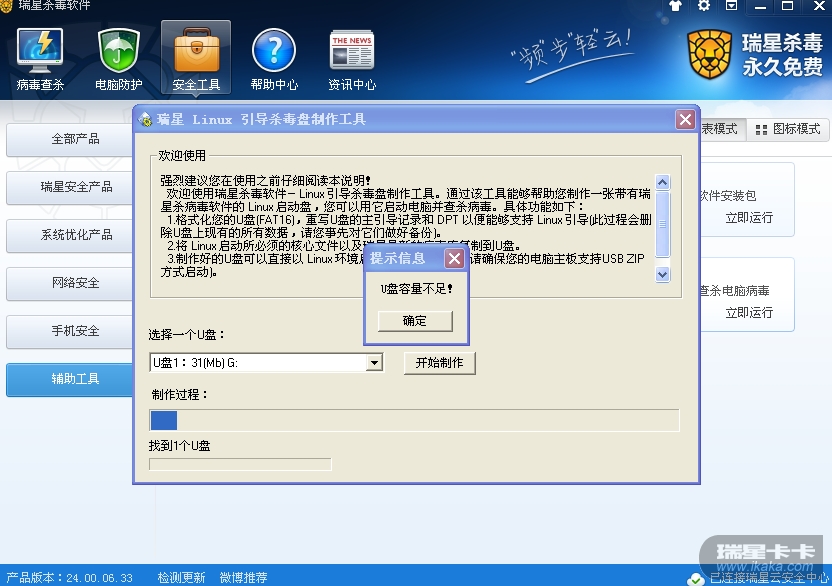Click the cloud security connected status icon
832x586 pixels.
695,579
